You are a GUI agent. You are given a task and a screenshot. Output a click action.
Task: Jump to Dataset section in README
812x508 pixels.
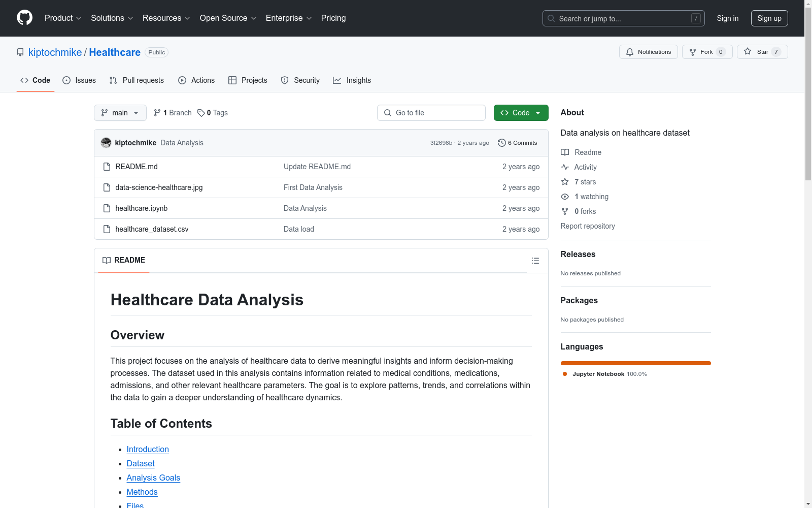[x=141, y=463]
